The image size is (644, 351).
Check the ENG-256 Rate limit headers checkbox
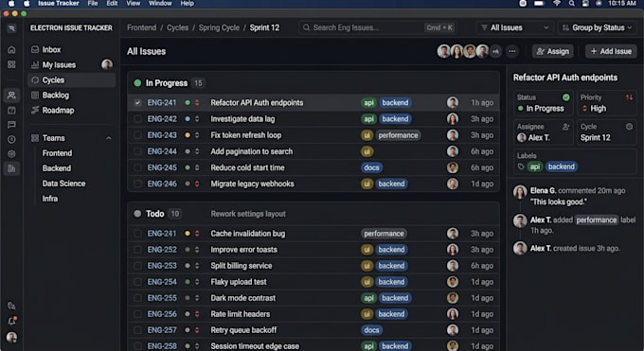(x=137, y=314)
